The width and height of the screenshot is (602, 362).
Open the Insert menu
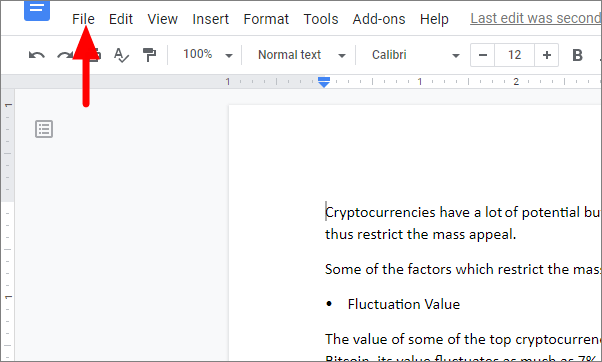[210, 19]
